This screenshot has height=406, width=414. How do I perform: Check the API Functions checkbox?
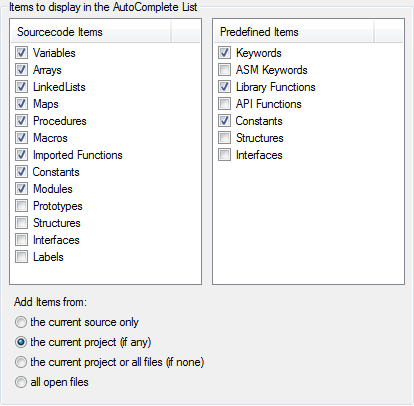(224, 104)
